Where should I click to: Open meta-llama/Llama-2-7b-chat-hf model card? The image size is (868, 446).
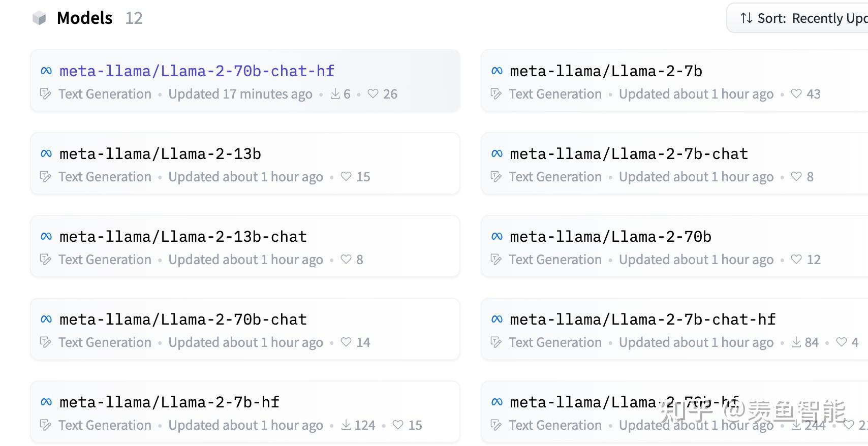[674, 329]
